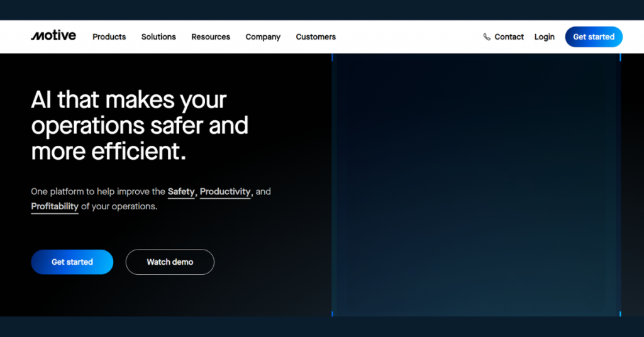Viewport: 644px width, 337px height.
Task: Open the Customers menu
Action: pos(316,37)
